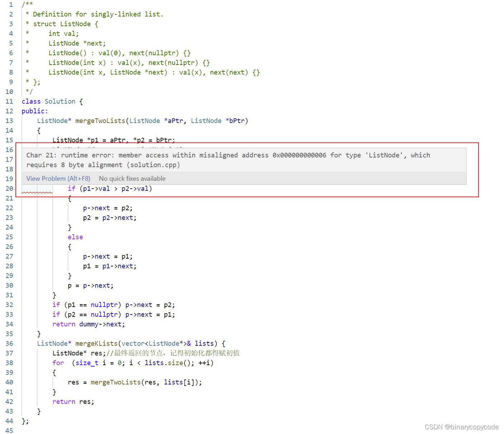Viewport: 504px width, 434px height.
Task: Click the 'public:' keyword on line 12
Action: click(35, 111)
